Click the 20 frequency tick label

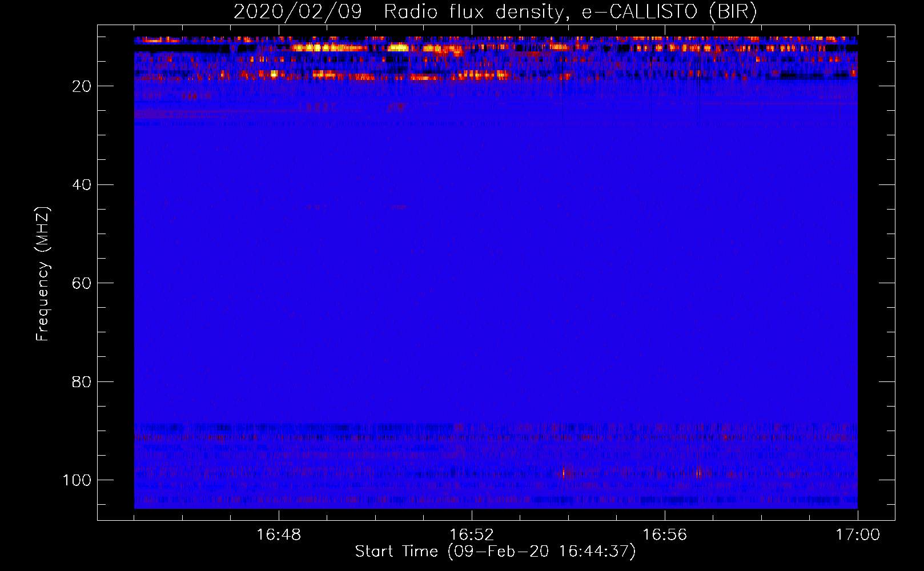(81, 86)
